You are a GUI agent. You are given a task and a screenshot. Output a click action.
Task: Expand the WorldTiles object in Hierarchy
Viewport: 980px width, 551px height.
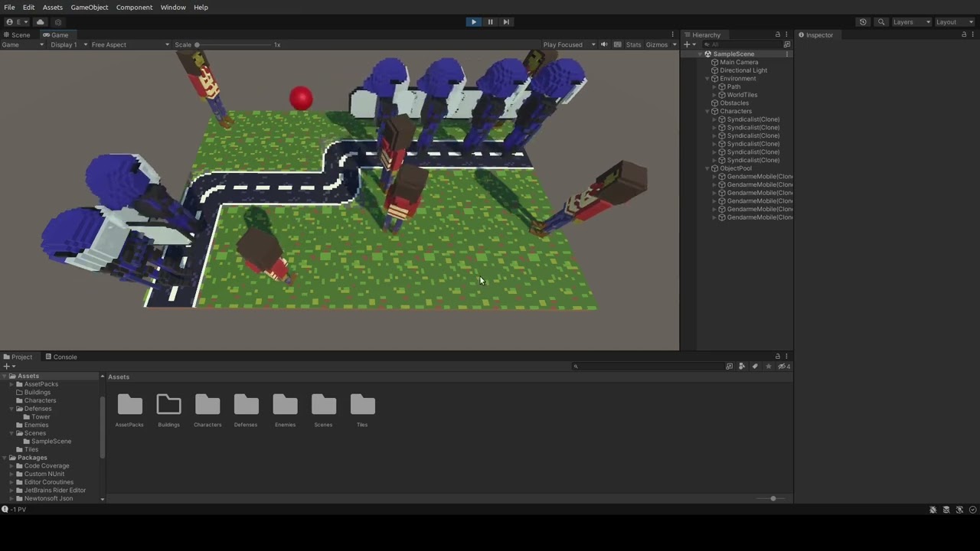pyautogui.click(x=714, y=95)
